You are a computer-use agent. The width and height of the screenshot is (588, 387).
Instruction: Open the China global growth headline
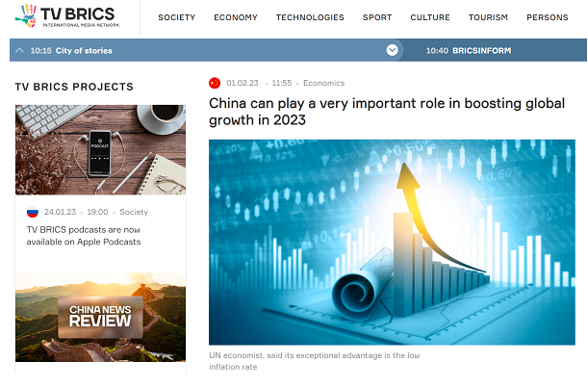coord(387,112)
